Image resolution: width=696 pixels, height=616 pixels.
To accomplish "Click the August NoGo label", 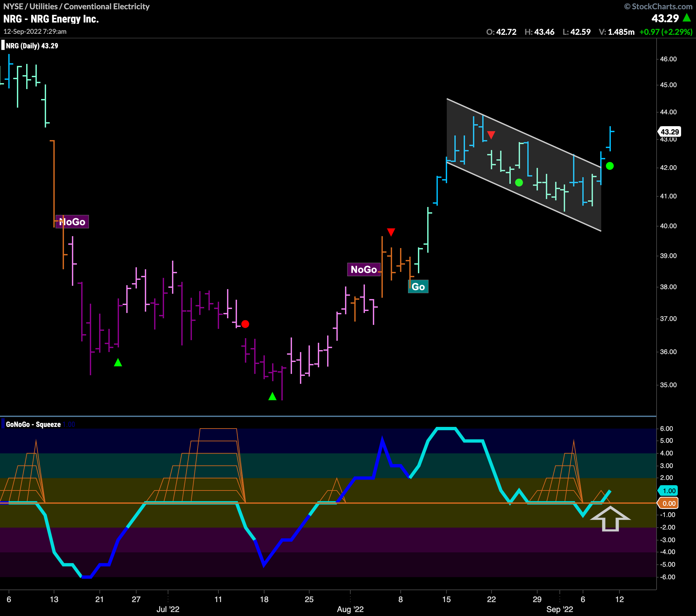I will click(x=364, y=270).
